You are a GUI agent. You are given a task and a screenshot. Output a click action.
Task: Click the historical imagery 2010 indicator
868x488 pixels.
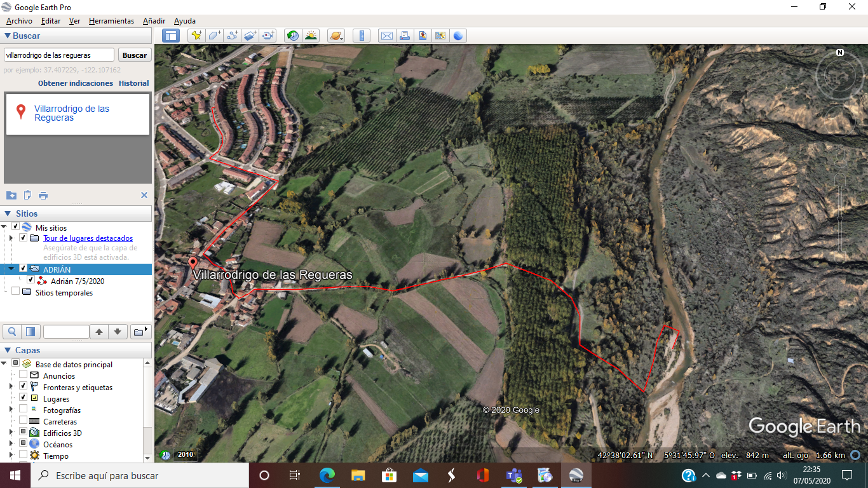tap(185, 454)
